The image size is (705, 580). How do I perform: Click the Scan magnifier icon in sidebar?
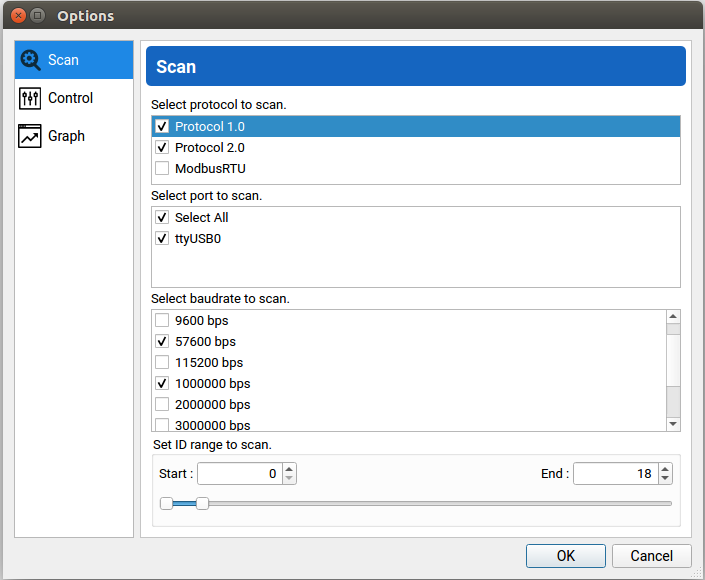[x=31, y=60]
